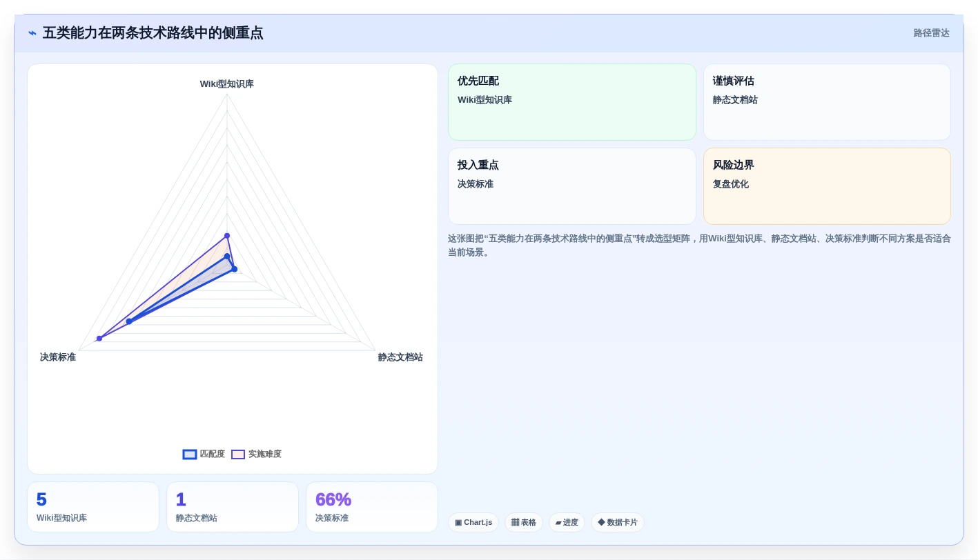
Task: Click the description paragraph starting 这张图把
Action: click(x=699, y=246)
